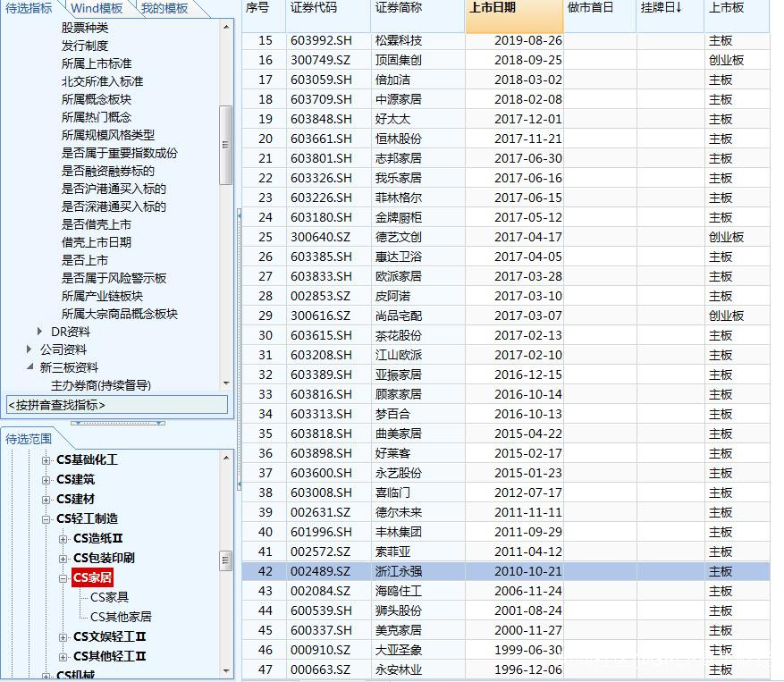Sort by the 上市日期 column header
Viewport: 784px width, 682px height.
[x=515, y=16]
